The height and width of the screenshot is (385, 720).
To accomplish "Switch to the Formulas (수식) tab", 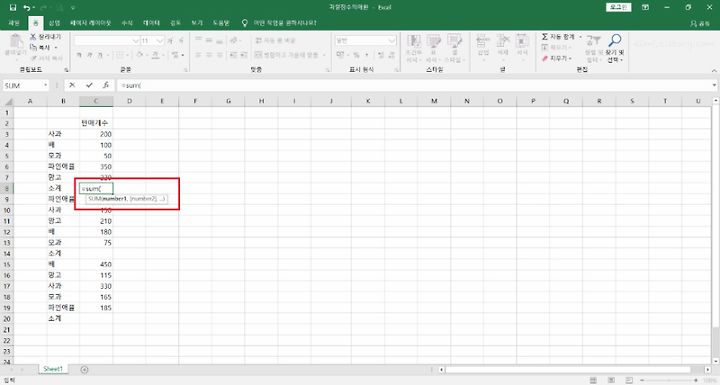I will tap(127, 23).
